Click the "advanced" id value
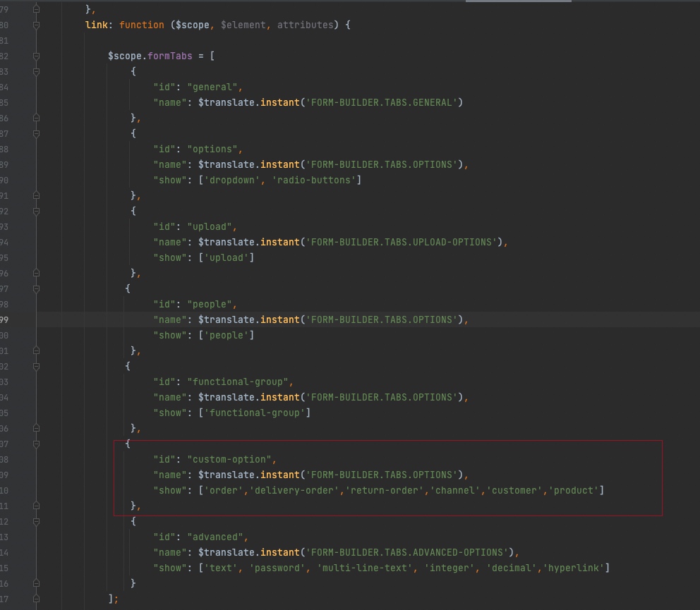Viewport: 700px width, 610px height. click(215, 537)
